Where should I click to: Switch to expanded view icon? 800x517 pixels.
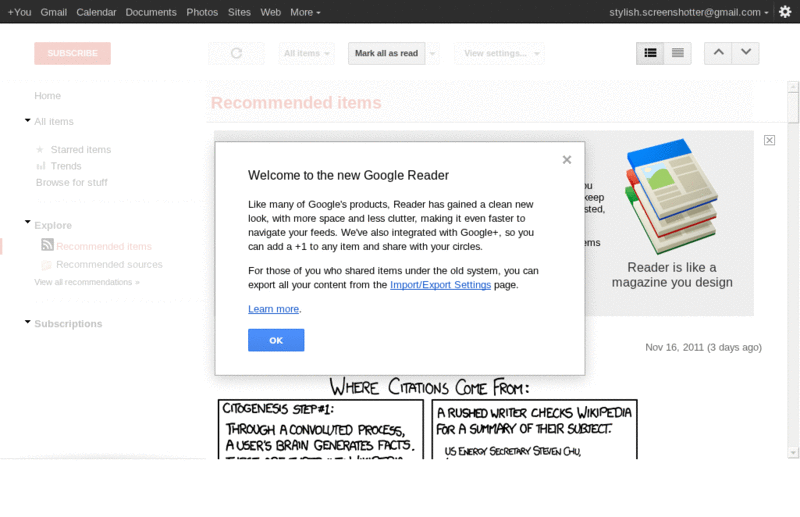point(650,53)
